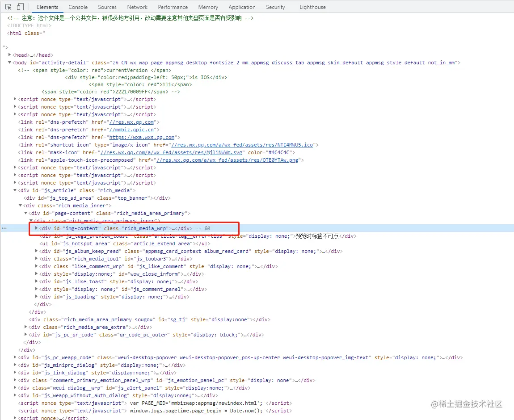Expand the js_pc_weapp_code div
The image size is (514, 420).
(x=15, y=357)
